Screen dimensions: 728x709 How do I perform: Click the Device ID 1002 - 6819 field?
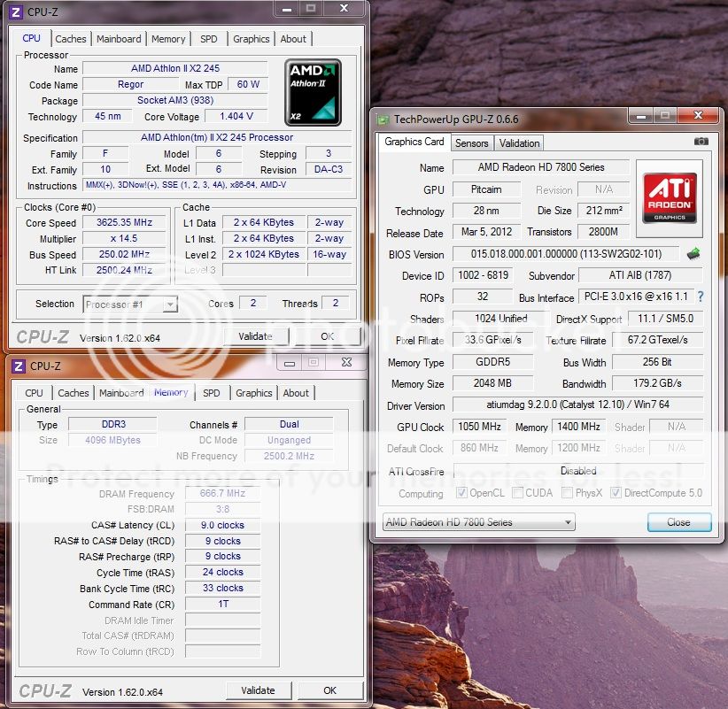click(483, 275)
